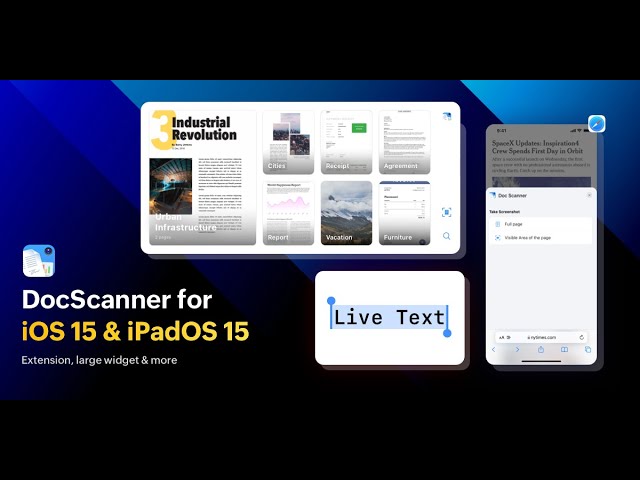The image size is (640, 480).
Task: Show Safari tabs overview icon
Action: (x=587, y=350)
